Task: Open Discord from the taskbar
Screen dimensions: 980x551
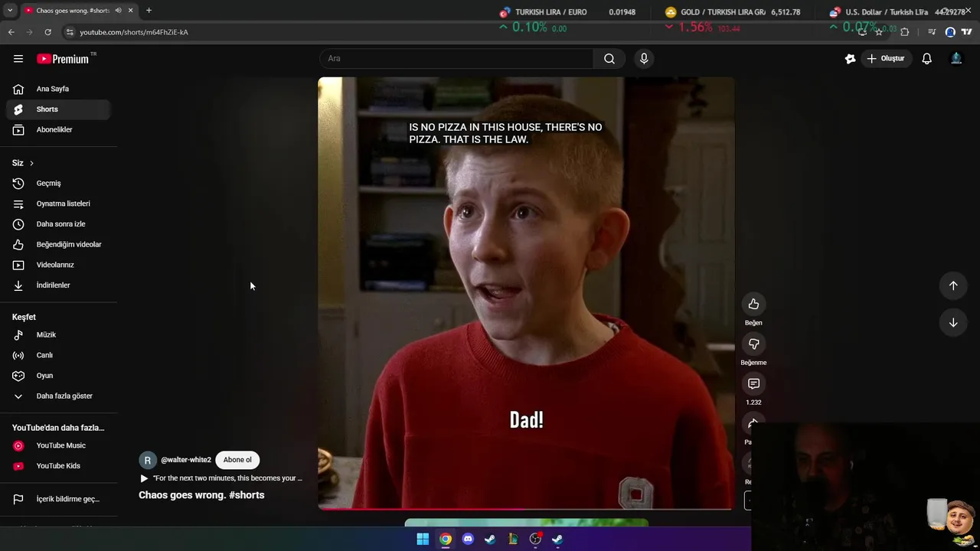Action: click(x=468, y=540)
